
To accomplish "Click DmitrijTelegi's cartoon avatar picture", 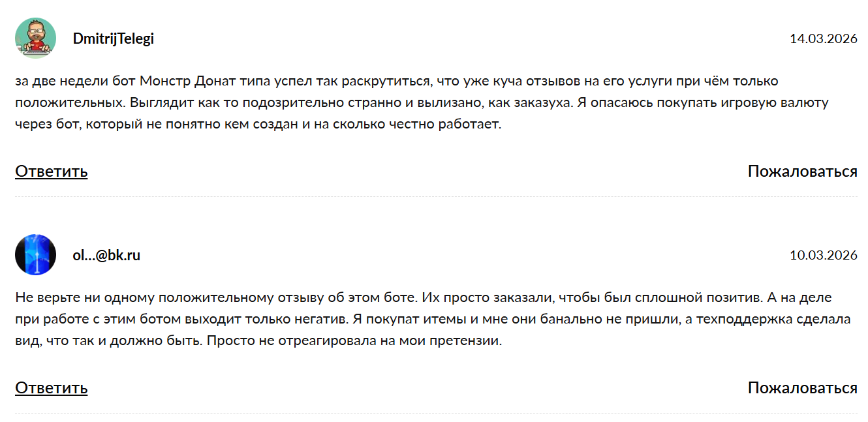I will 35,38.
